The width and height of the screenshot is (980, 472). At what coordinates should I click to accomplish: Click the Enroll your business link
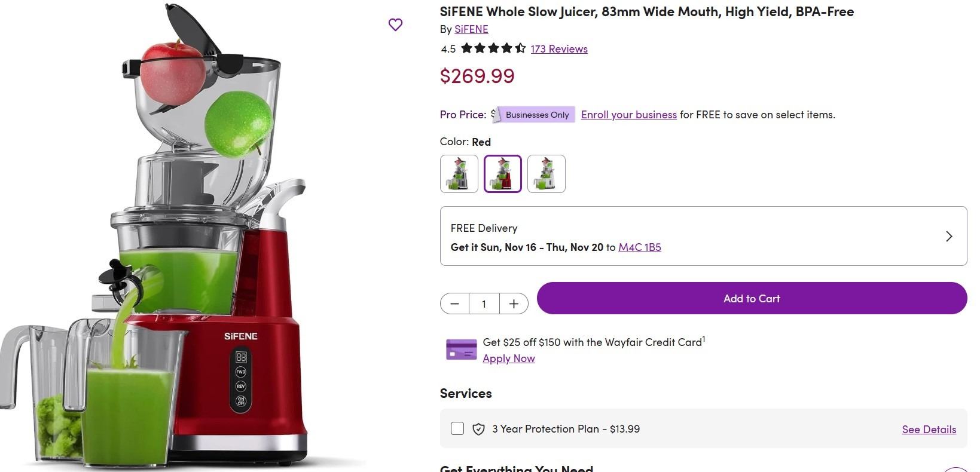(628, 115)
